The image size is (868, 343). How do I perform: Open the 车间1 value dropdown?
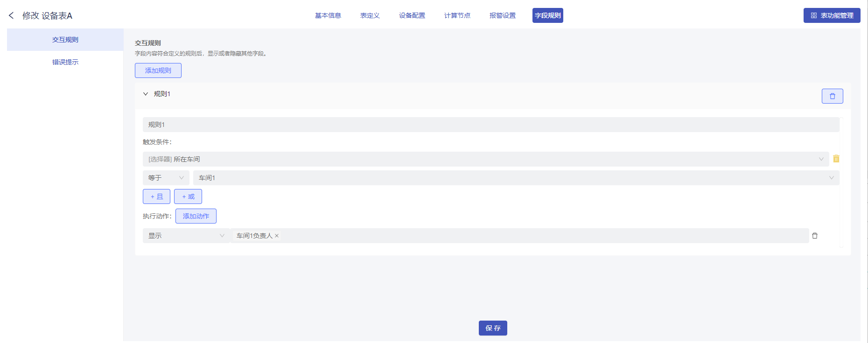pos(516,178)
